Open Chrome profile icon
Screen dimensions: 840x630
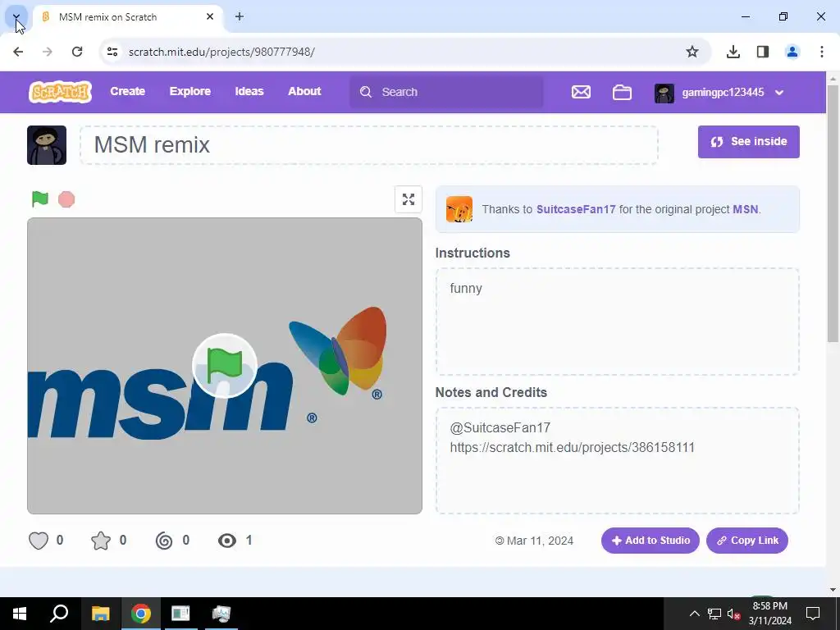pyautogui.click(x=792, y=52)
